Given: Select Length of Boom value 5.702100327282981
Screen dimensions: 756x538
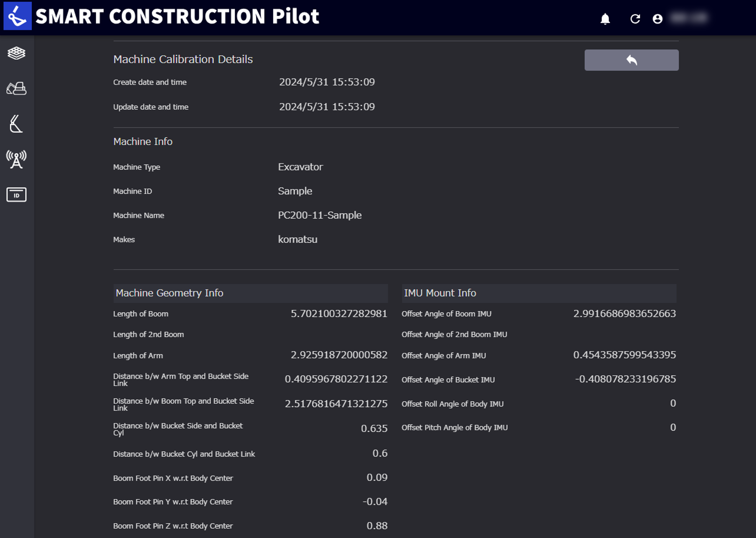Looking at the screenshot, I should tap(339, 313).
